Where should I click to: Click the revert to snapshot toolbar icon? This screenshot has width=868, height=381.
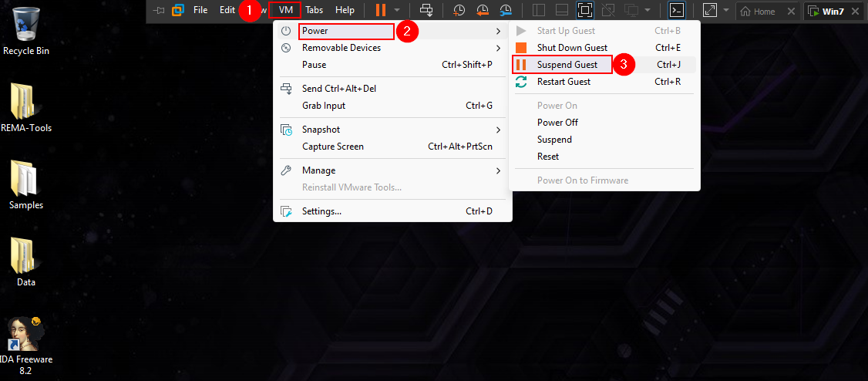(x=482, y=10)
